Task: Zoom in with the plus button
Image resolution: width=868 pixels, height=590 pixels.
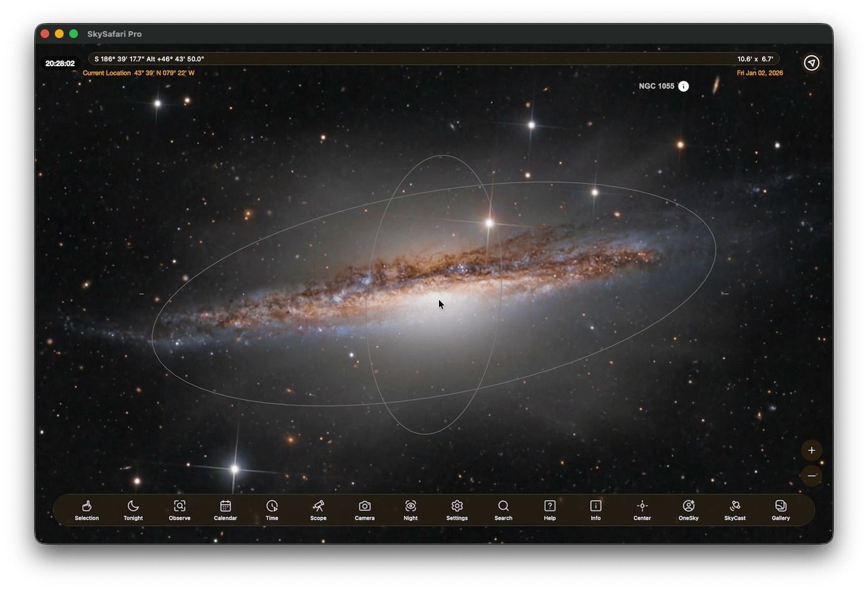Action: (811, 450)
